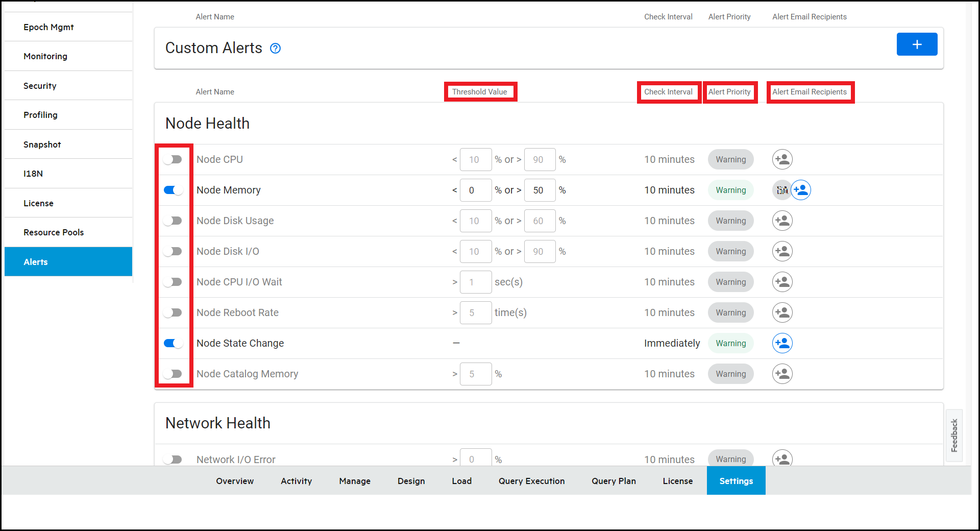The height and width of the screenshot is (531, 980).
Task: Turn off Node State Change alert
Action: pyautogui.click(x=173, y=344)
